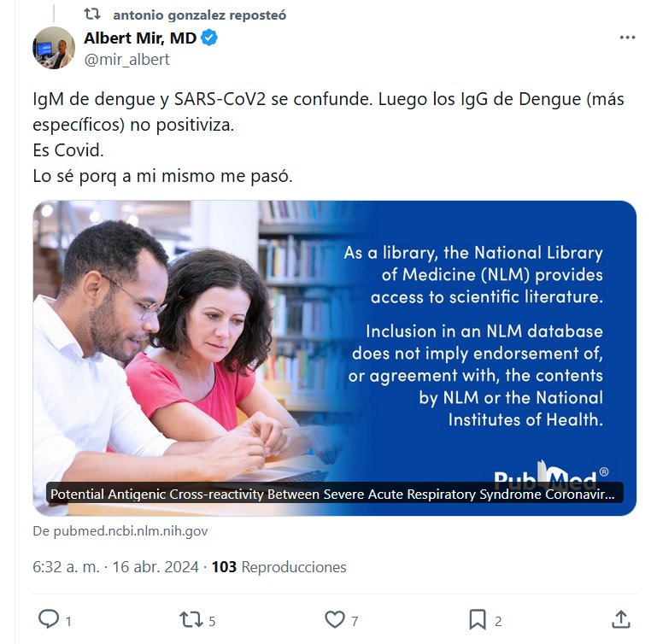Open the pubmed.ncbi.nlm.nih.gov source link
The height and width of the screenshot is (644, 651).
point(120,531)
